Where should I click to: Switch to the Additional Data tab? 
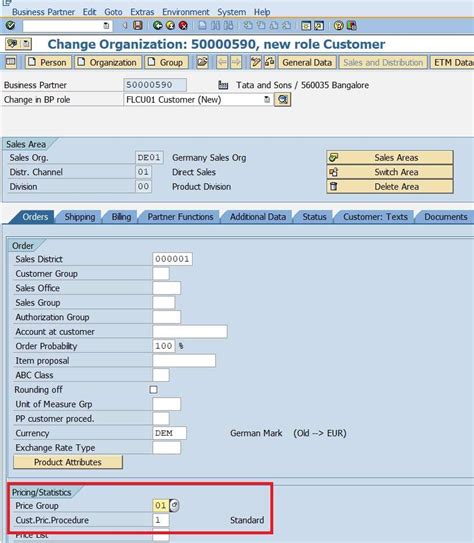258,217
